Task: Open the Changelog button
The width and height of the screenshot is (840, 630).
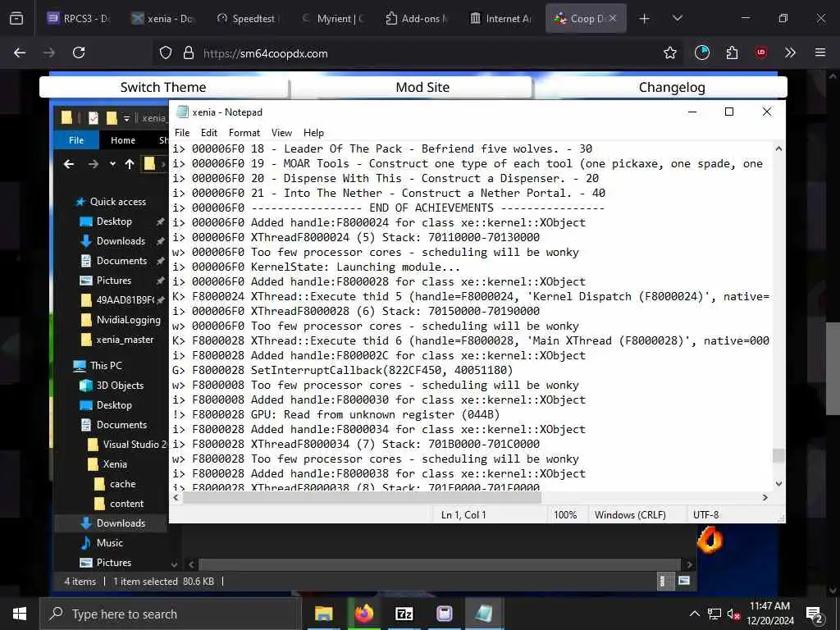Action: pyautogui.click(x=672, y=87)
